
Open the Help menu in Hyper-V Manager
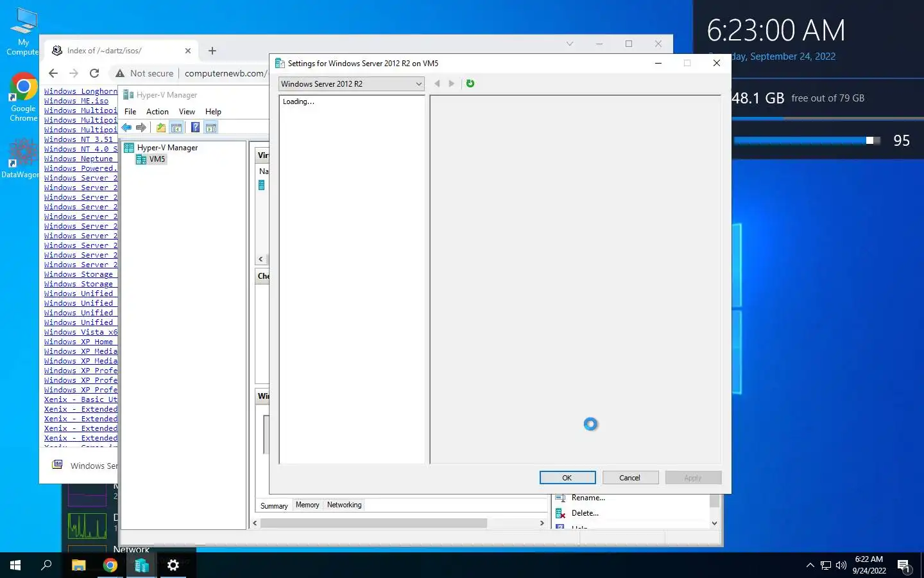tap(213, 112)
